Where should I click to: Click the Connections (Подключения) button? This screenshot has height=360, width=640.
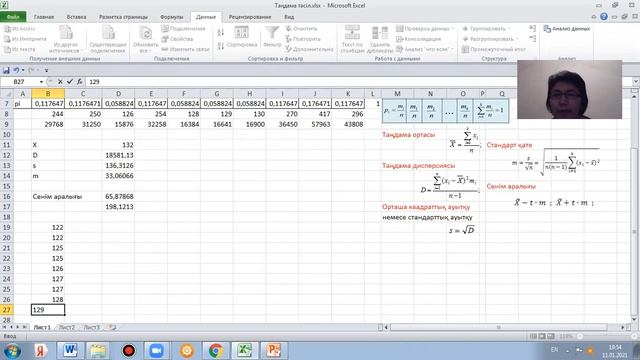pos(183,29)
